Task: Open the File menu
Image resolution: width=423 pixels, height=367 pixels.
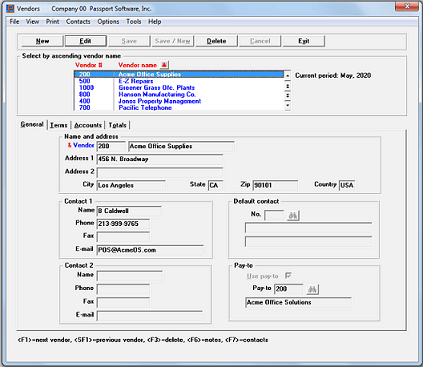Action: click(14, 22)
